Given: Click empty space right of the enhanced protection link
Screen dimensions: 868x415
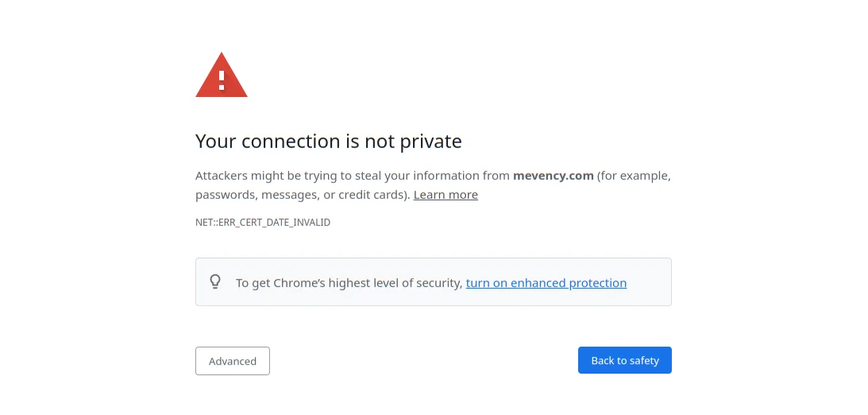Looking at the screenshot, I should point(648,283).
